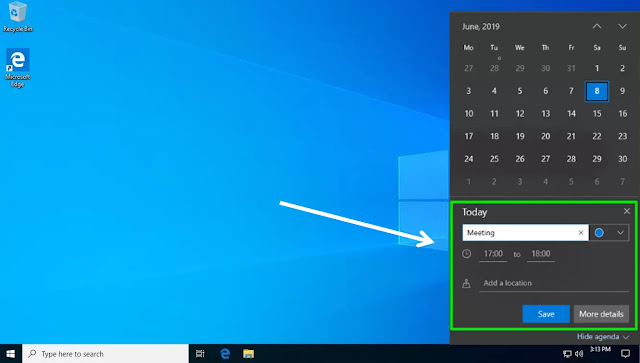The width and height of the screenshot is (640, 363).
Task: Open the Action Center notifications icon
Action: (625, 354)
